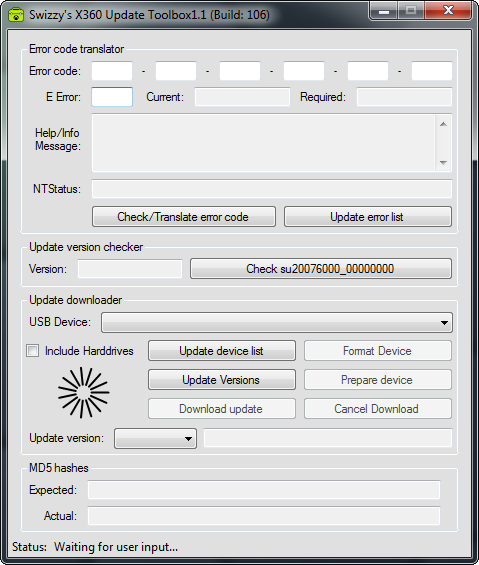Click the Update error list button

pos(368,217)
